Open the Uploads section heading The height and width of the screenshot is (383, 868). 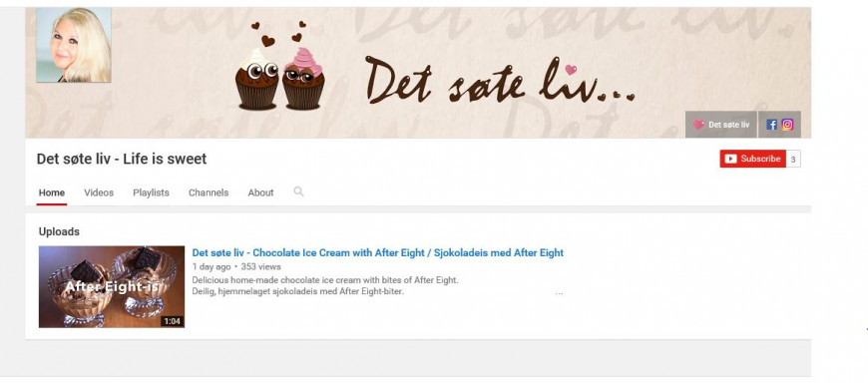[x=59, y=231]
